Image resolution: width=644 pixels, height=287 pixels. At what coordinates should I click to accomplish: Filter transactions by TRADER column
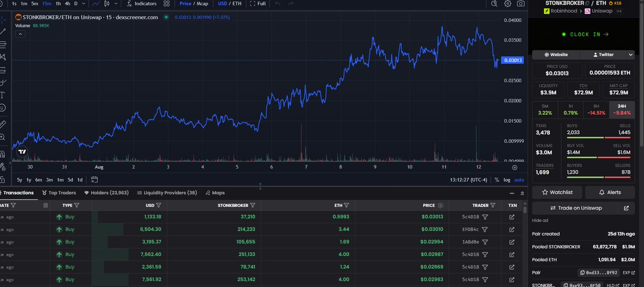494,205
